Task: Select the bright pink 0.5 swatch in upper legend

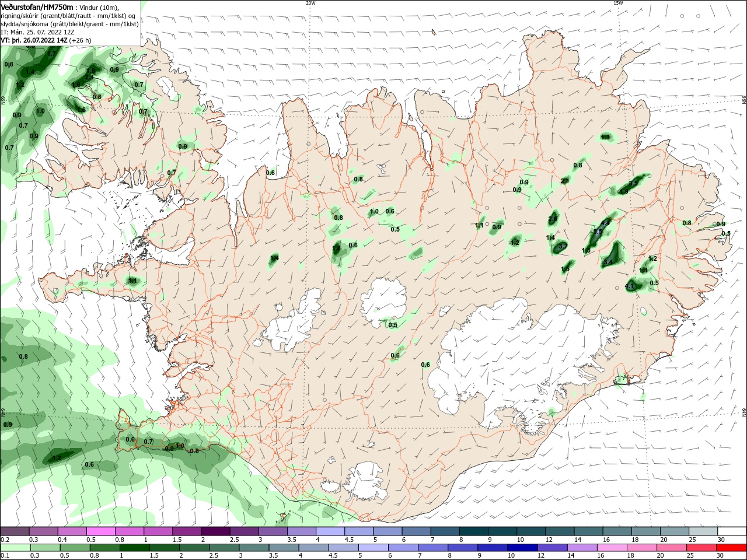Action: point(100,531)
